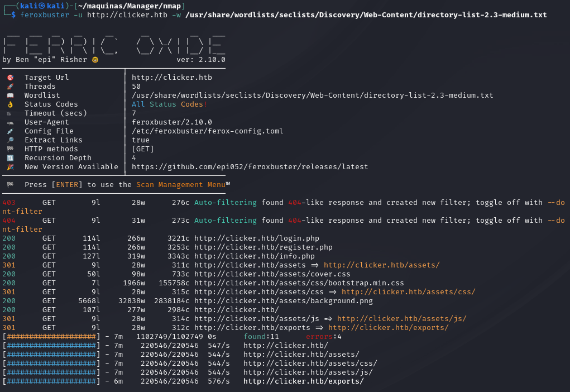
Task: Click the flag icon beside Press ENTER
Action: pos(10,185)
